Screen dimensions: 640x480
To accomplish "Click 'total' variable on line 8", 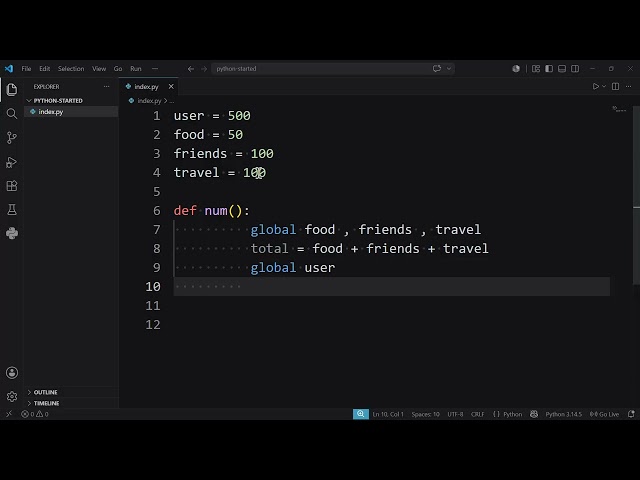I will click(269, 249).
